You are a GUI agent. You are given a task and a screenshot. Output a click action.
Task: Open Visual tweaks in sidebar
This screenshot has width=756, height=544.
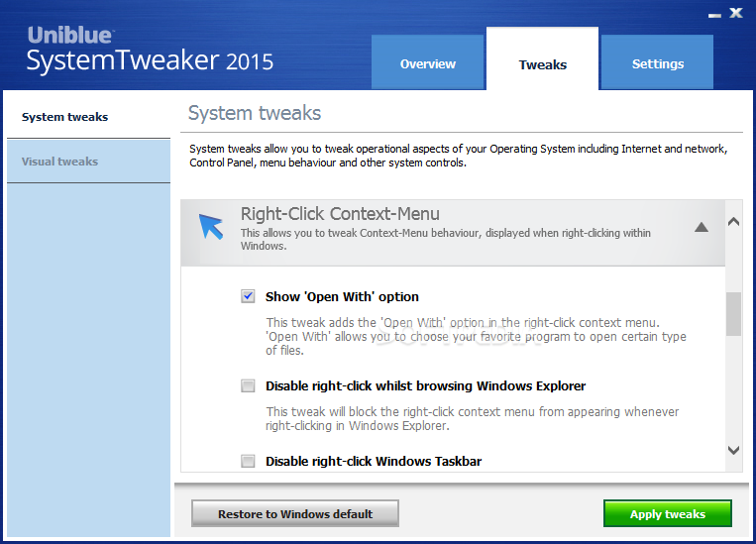pos(89,162)
